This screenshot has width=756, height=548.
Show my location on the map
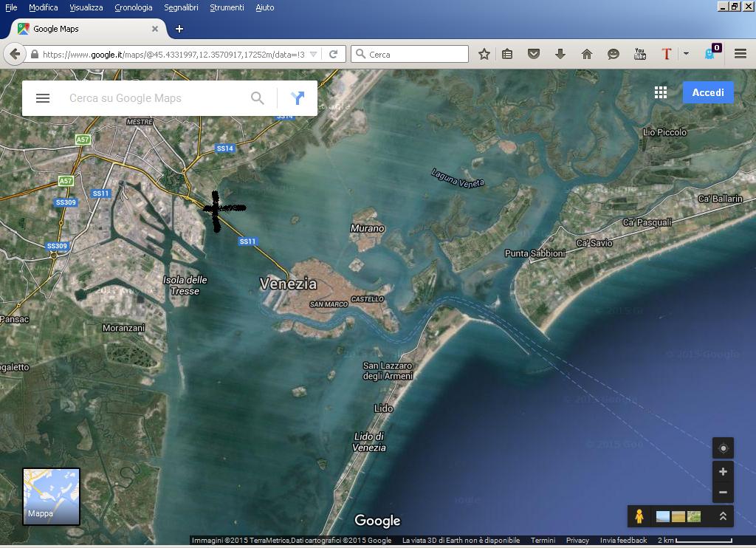(723, 448)
